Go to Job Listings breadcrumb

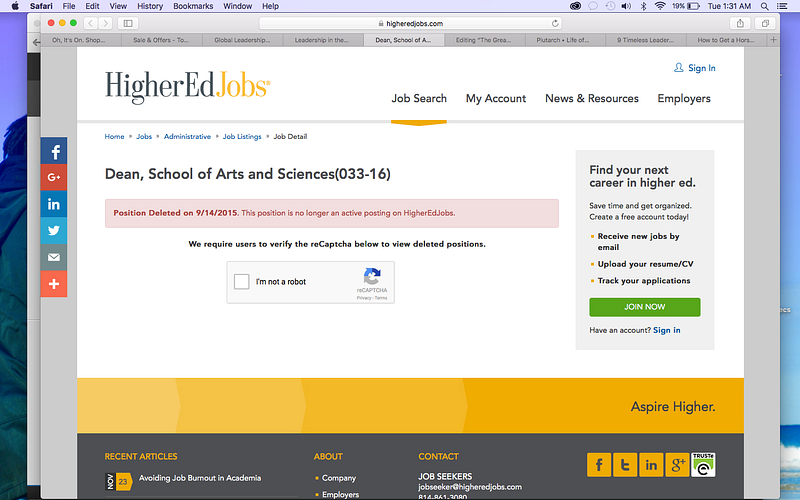[x=242, y=136]
